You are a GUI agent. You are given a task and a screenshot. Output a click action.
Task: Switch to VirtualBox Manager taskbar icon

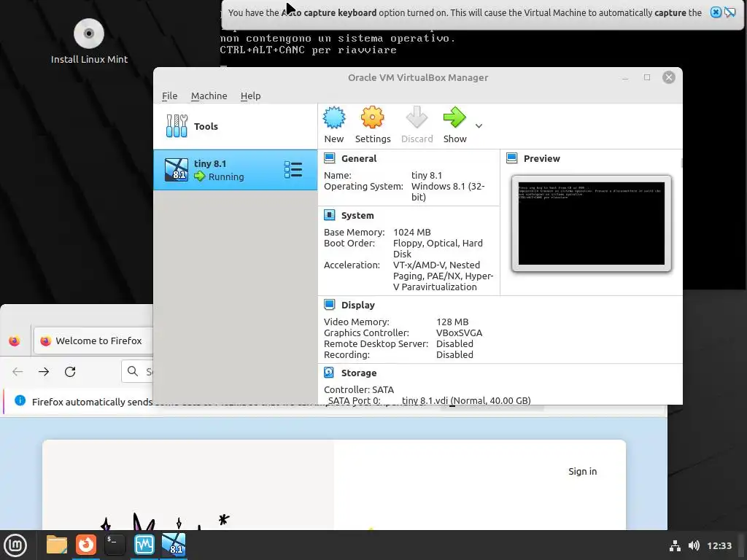tap(144, 545)
